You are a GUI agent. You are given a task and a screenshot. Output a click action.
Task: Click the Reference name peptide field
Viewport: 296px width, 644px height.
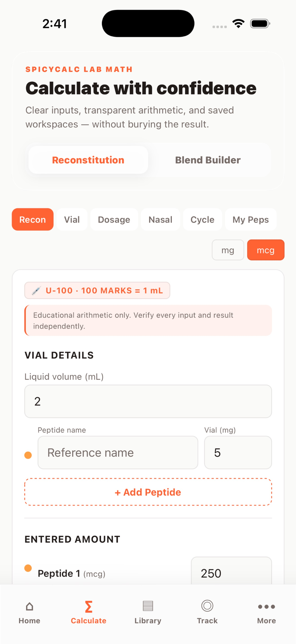tap(118, 452)
